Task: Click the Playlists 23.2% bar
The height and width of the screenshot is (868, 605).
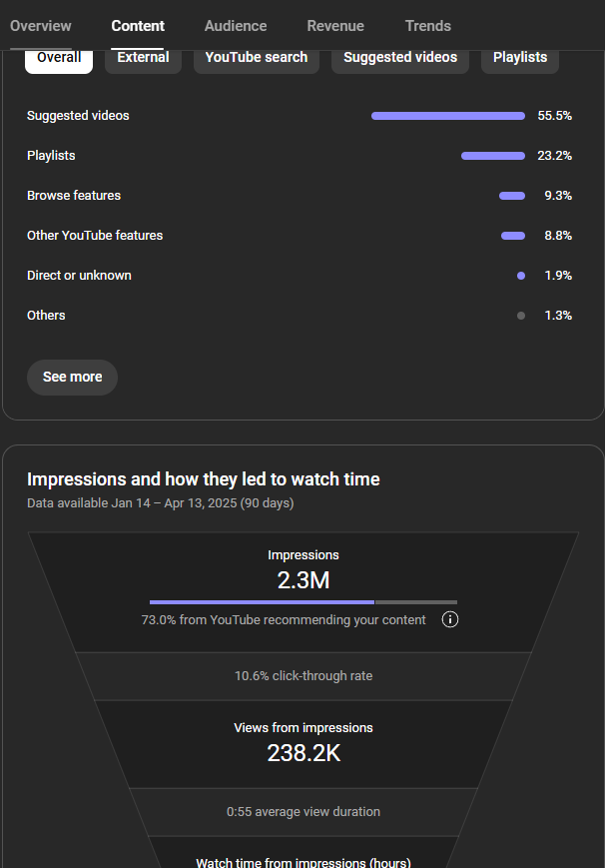Action: pos(492,156)
